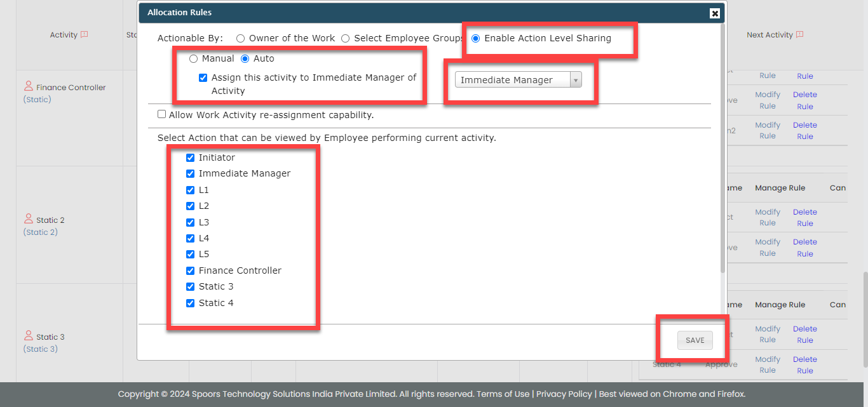Select Enable Action Level Sharing radio

point(475,39)
